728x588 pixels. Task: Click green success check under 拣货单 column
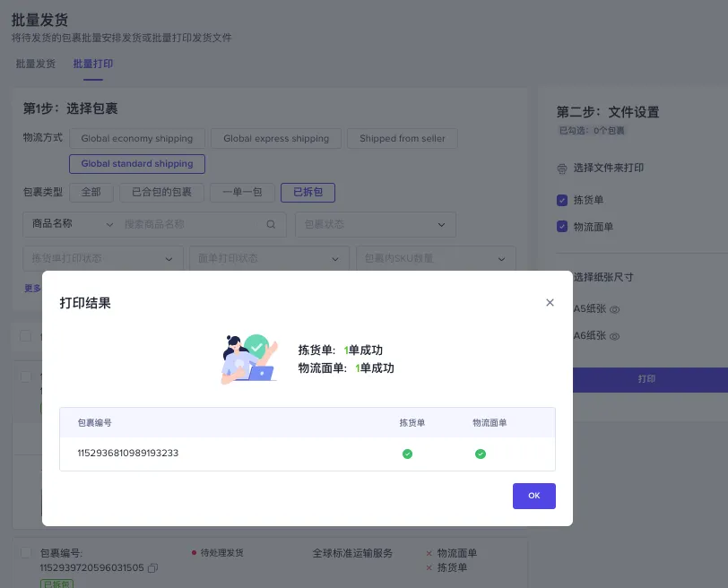click(x=408, y=454)
